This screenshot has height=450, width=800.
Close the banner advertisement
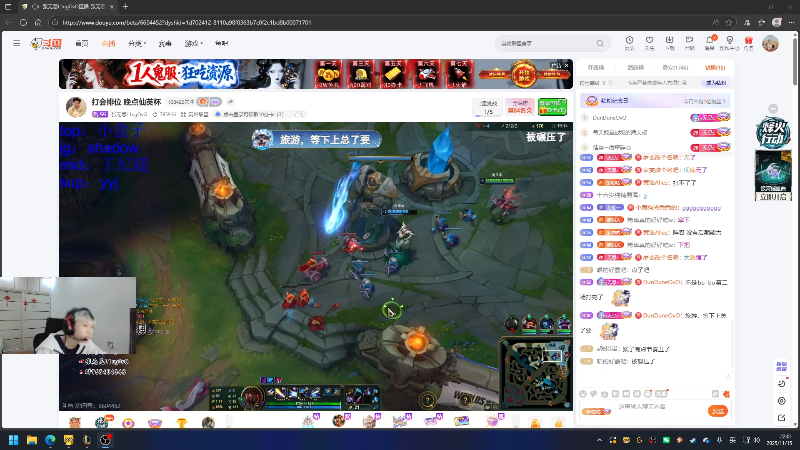tap(566, 65)
